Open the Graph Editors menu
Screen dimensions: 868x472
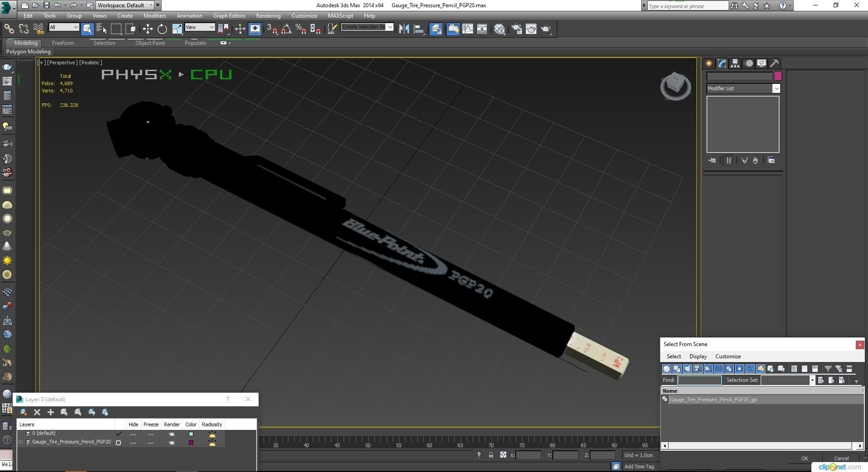pos(229,15)
